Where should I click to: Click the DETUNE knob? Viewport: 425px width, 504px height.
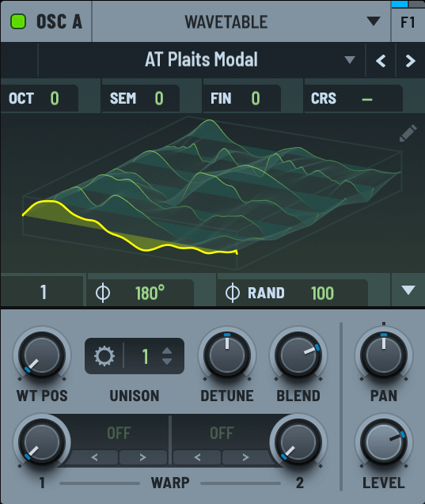coord(227,355)
